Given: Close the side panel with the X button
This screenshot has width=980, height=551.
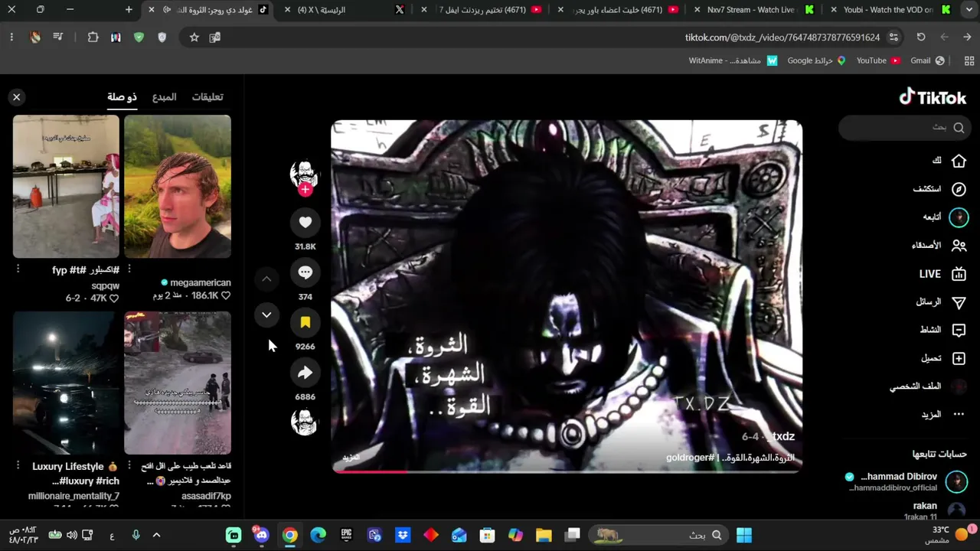Looking at the screenshot, I should (x=16, y=97).
